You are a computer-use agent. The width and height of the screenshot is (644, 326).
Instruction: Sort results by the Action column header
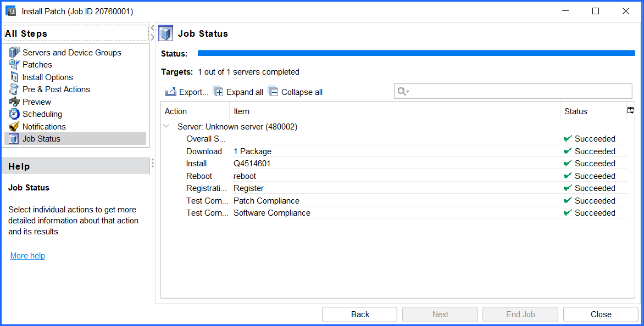click(x=175, y=111)
